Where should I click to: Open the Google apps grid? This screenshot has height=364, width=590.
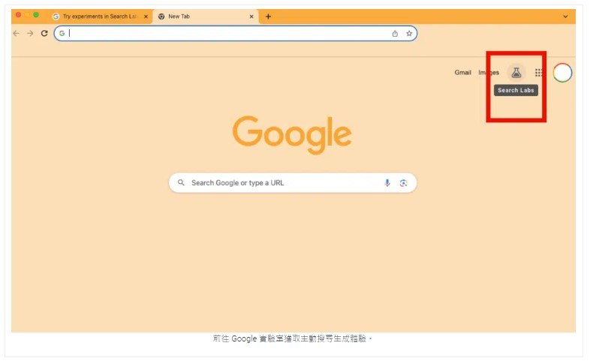(x=538, y=73)
